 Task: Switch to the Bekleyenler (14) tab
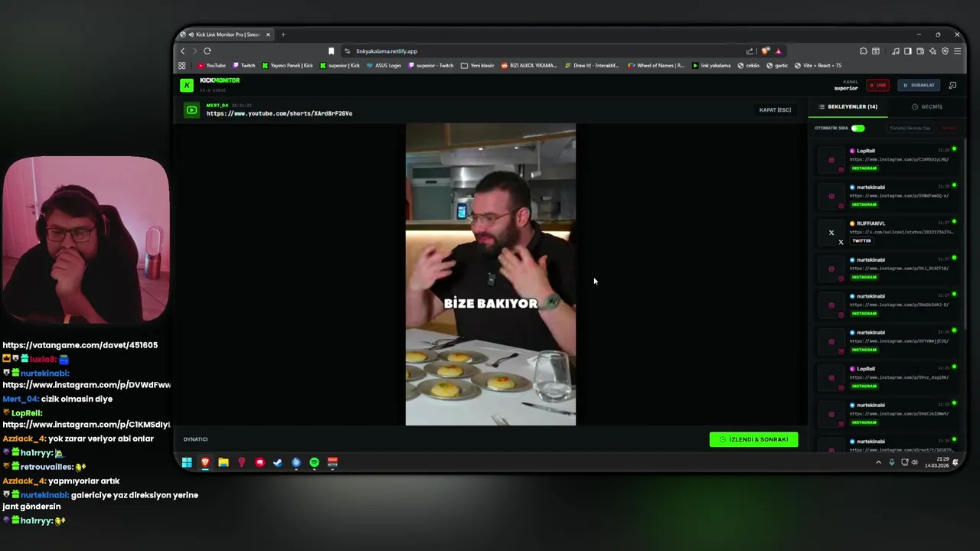point(848,107)
